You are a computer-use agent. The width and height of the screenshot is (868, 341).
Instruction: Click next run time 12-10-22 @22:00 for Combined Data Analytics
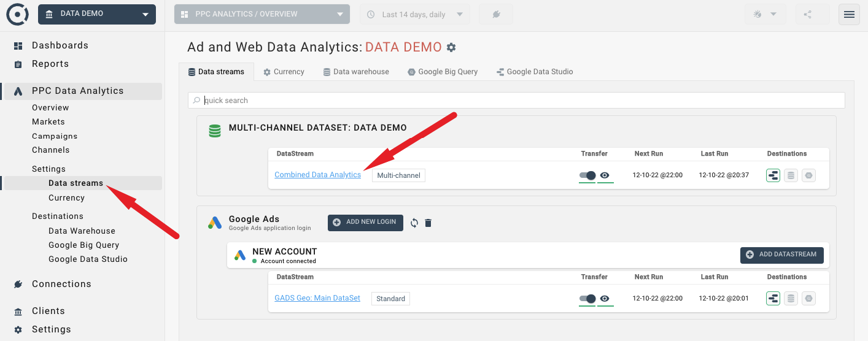click(x=657, y=175)
